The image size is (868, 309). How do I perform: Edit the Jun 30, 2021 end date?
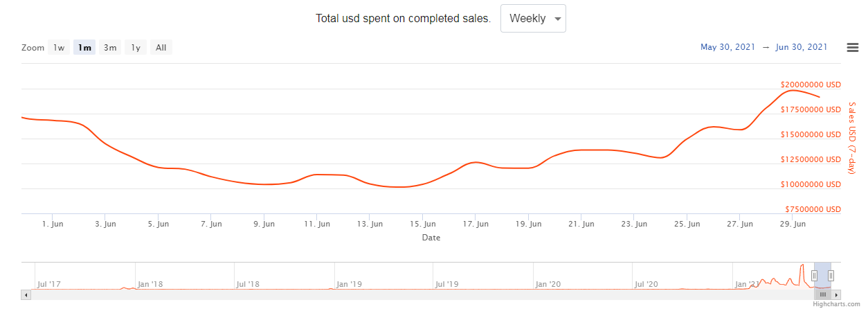pyautogui.click(x=802, y=47)
